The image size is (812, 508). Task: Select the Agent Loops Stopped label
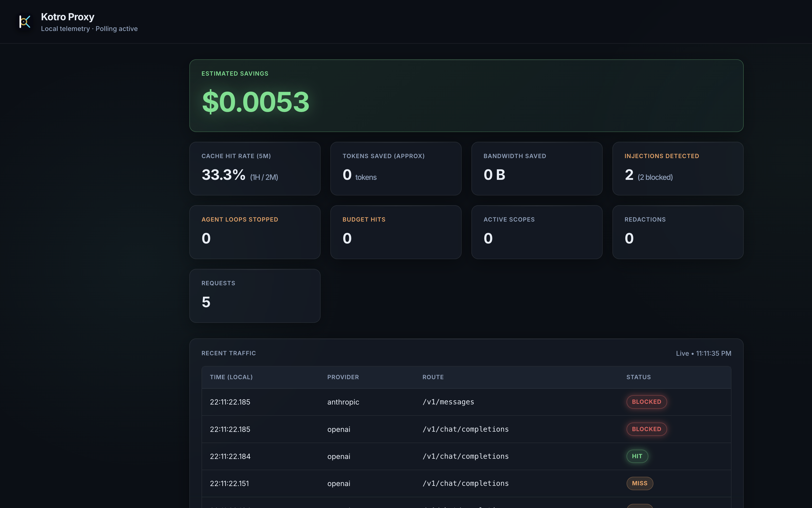coord(240,220)
